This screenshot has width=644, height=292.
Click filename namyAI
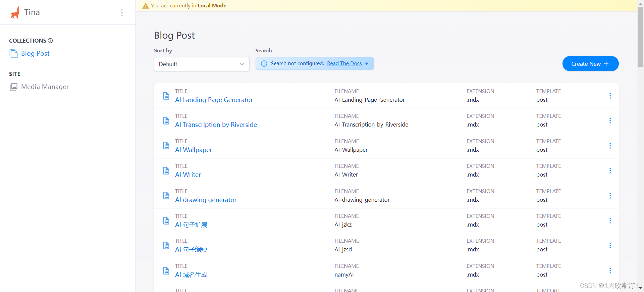pos(344,275)
